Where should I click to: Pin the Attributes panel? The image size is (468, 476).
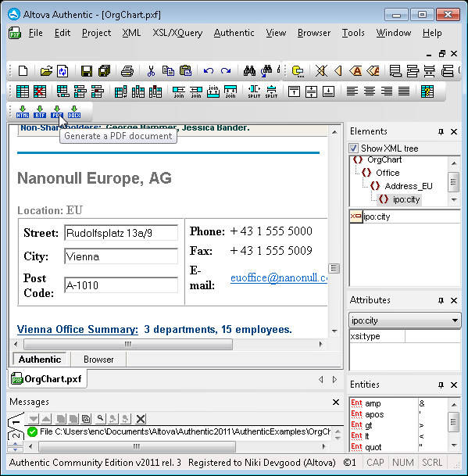tap(441, 301)
